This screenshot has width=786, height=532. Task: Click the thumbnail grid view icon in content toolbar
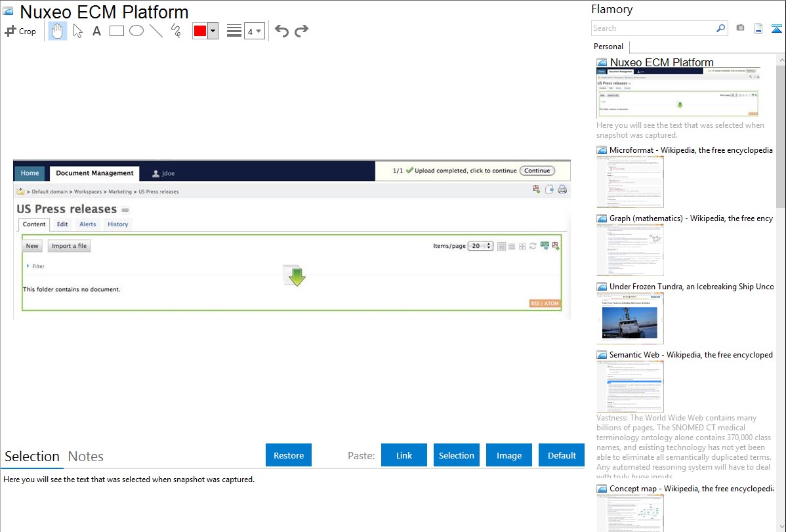click(522, 246)
